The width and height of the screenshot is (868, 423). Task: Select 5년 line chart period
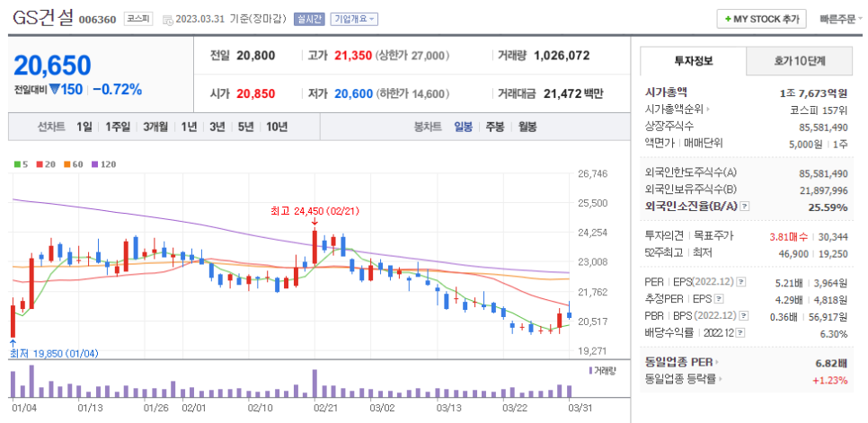245,127
